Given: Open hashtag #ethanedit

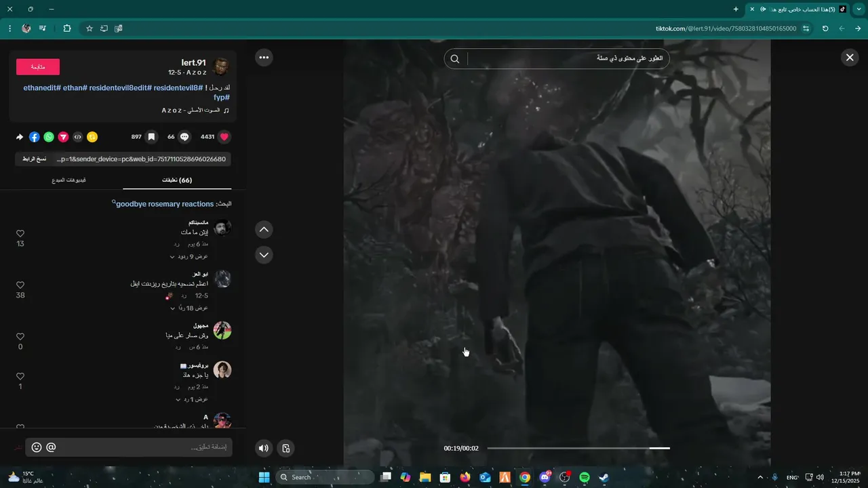Looking at the screenshot, I should tap(42, 87).
